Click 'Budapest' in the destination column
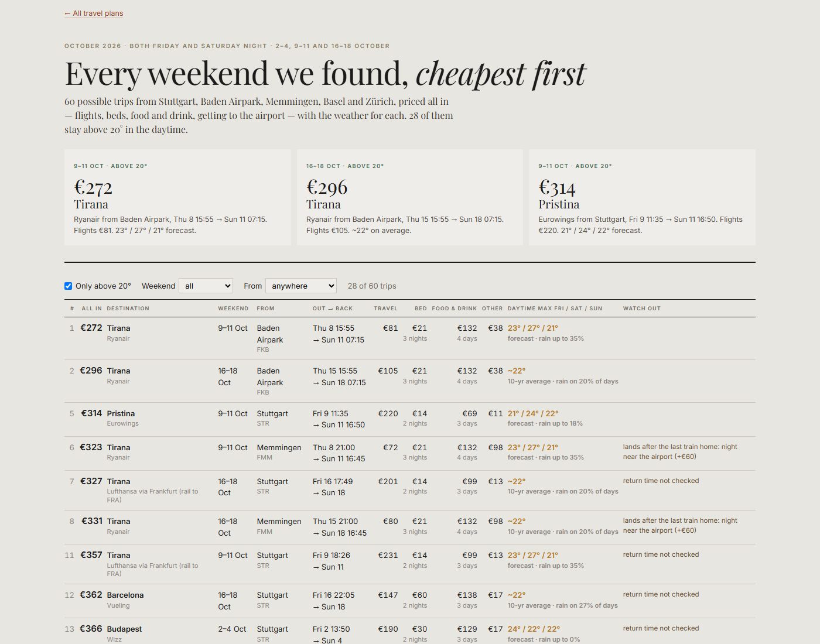 pos(124,629)
